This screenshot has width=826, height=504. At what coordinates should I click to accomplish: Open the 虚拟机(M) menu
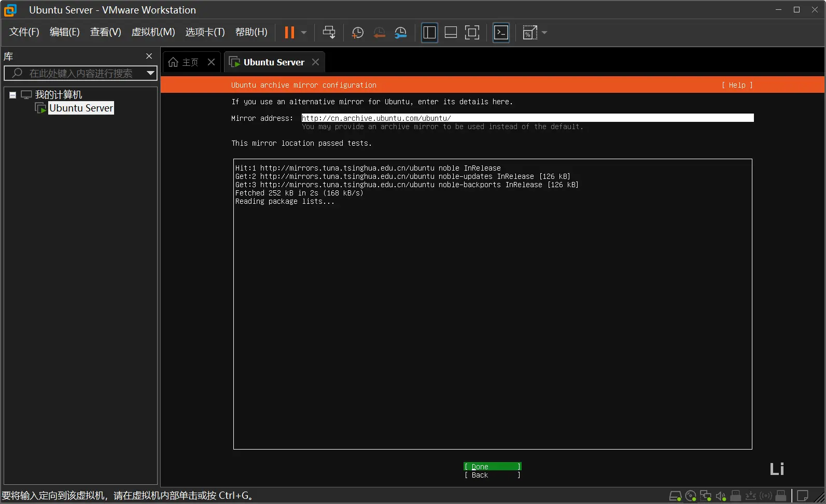[153, 32]
